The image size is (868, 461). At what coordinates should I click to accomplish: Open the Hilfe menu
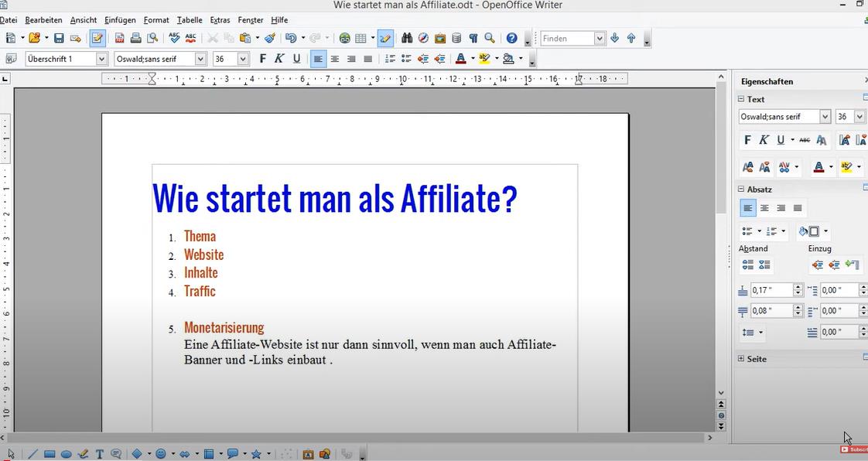tap(279, 20)
